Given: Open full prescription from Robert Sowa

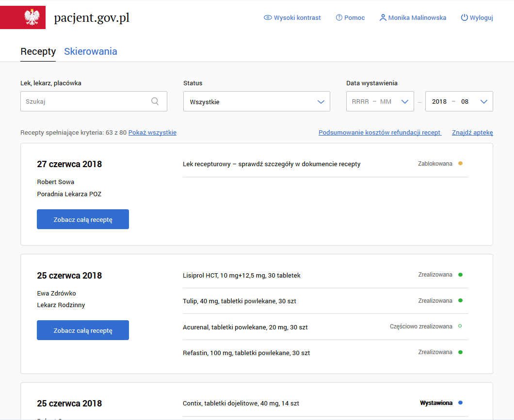Looking at the screenshot, I should pos(83,219).
